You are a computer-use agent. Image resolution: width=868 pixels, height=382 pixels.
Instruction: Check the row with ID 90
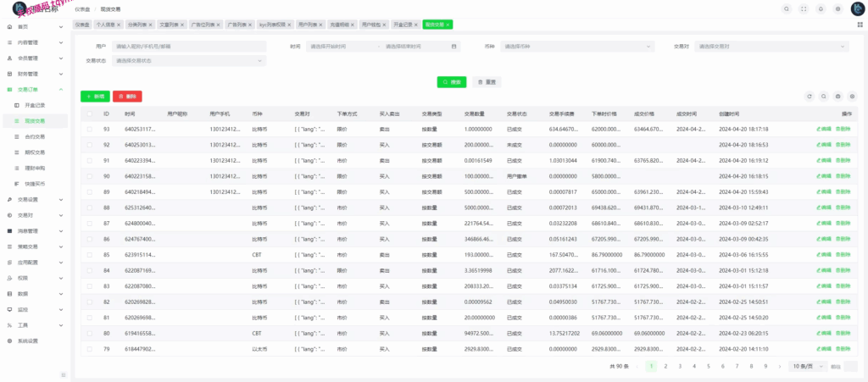(90, 176)
